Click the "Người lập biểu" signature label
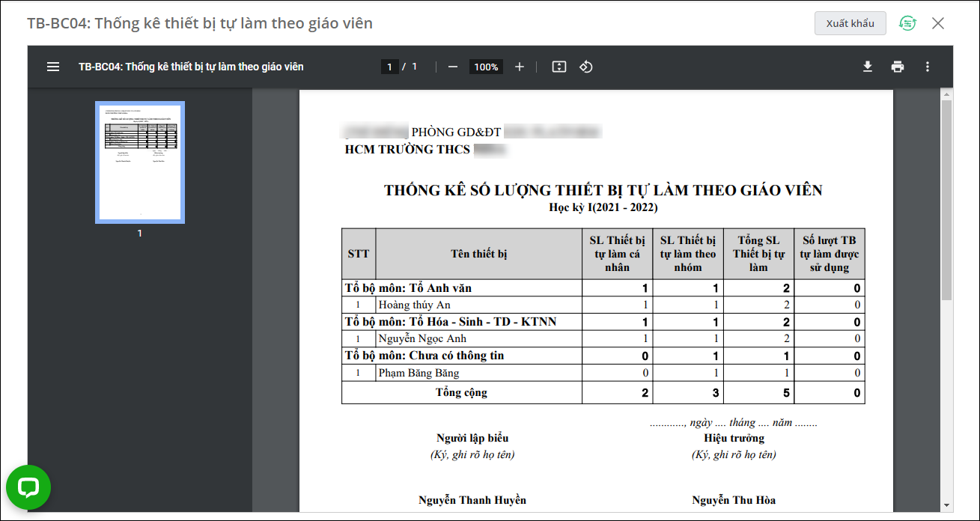 pyautogui.click(x=472, y=438)
